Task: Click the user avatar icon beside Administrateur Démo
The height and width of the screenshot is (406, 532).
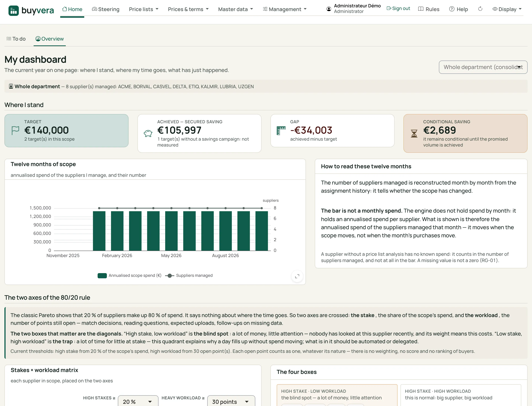Action: 329,9
